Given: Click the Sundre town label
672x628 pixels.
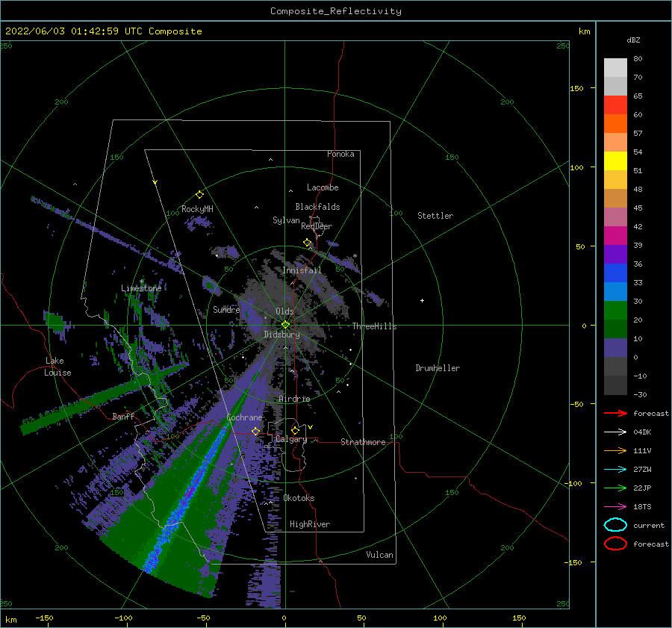Looking at the screenshot, I should [226, 309].
